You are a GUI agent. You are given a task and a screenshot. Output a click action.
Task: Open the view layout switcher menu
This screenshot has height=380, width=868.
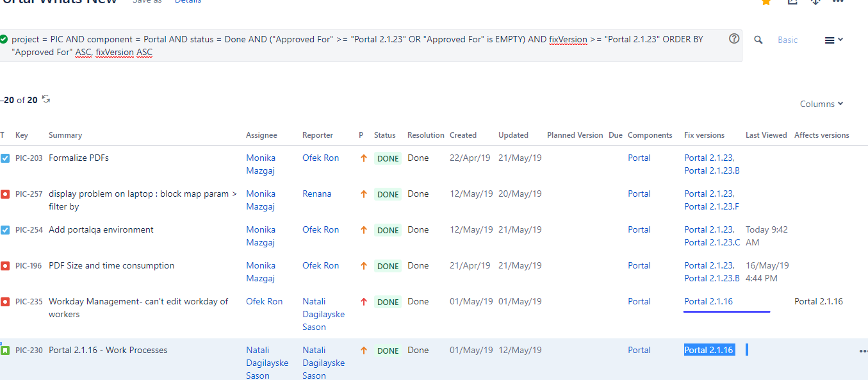point(833,40)
